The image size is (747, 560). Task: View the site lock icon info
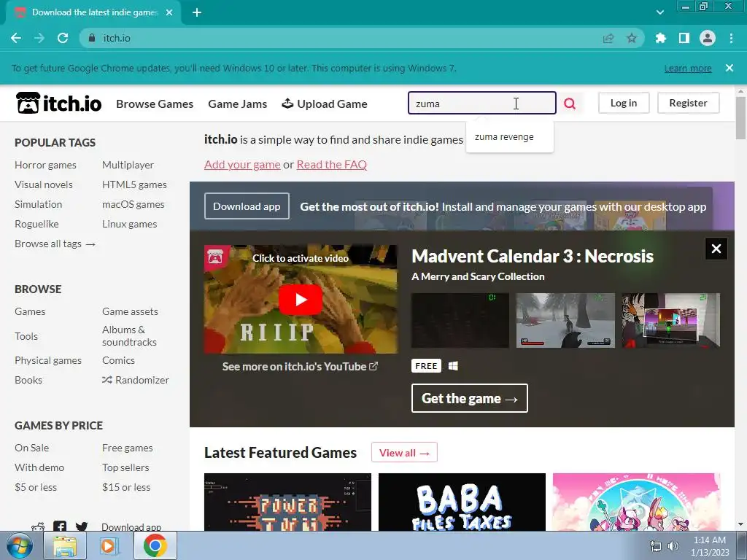pyautogui.click(x=91, y=38)
